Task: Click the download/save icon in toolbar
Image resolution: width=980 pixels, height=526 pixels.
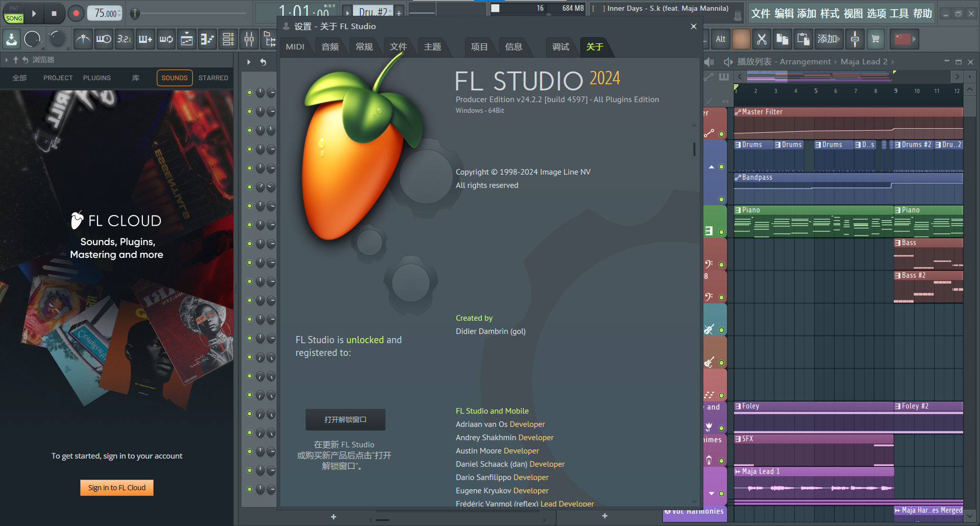Action: 11,39
